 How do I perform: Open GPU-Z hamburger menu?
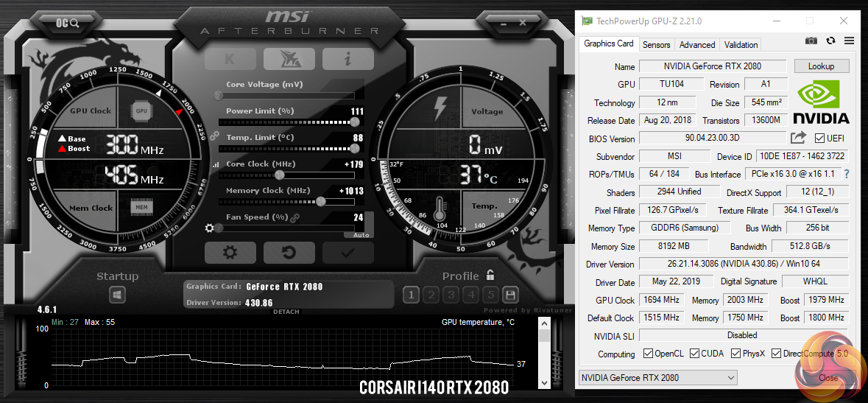click(849, 41)
